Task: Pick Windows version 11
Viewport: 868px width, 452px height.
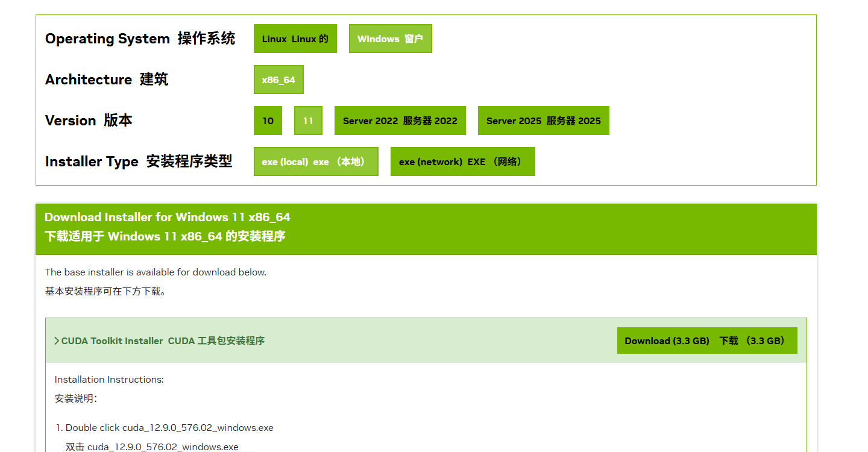Action: [308, 121]
